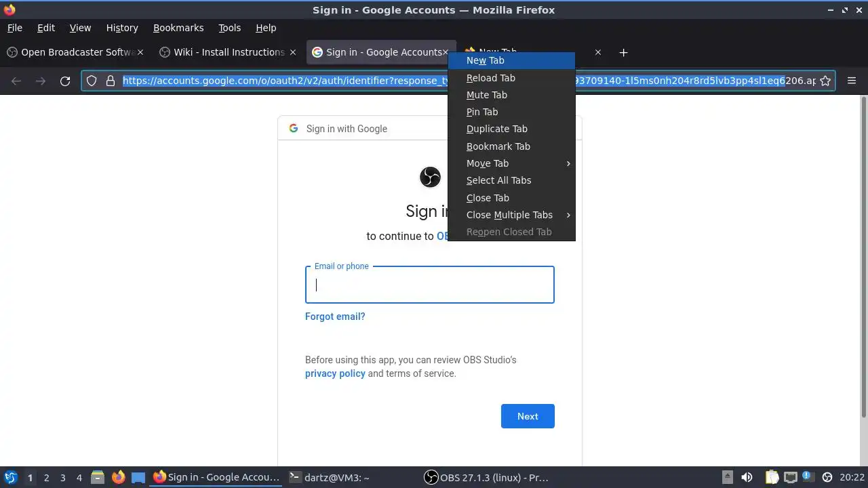
Task: Focus the Email or phone field
Action: click(430, 285)
